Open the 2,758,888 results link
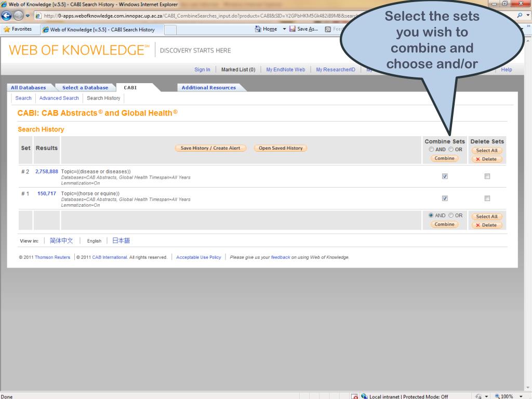The width and height of the screenshot is (532, 399). click(46, 171)
